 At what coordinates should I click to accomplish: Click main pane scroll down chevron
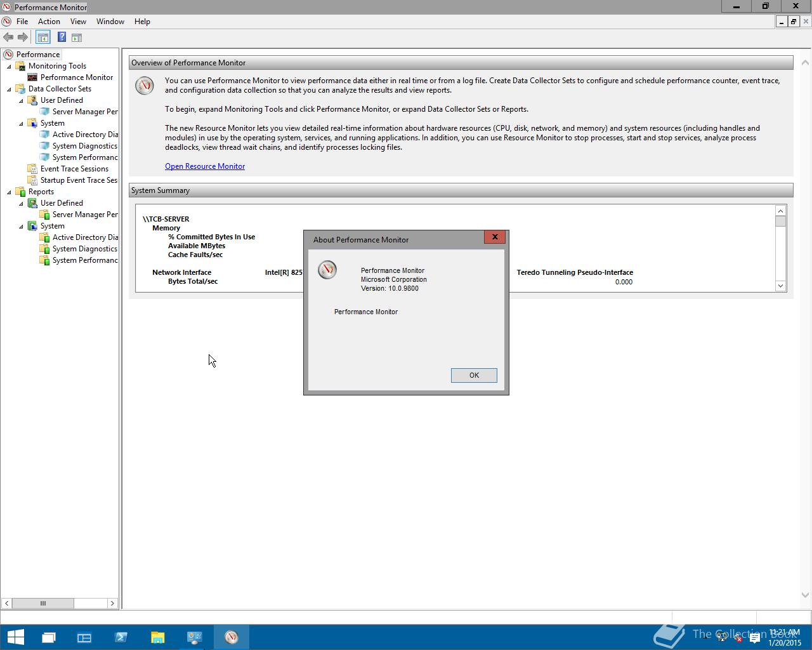click(805, 595)
